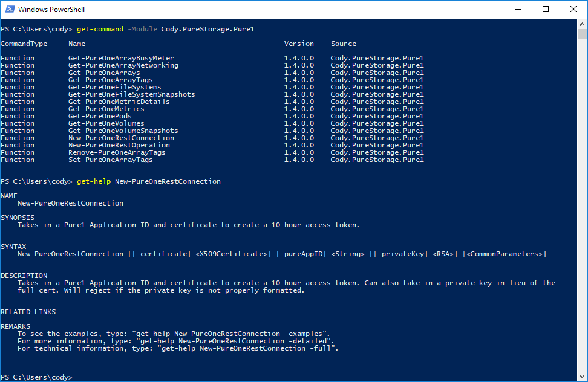Click the DESCRIPTION section heading

24,276
